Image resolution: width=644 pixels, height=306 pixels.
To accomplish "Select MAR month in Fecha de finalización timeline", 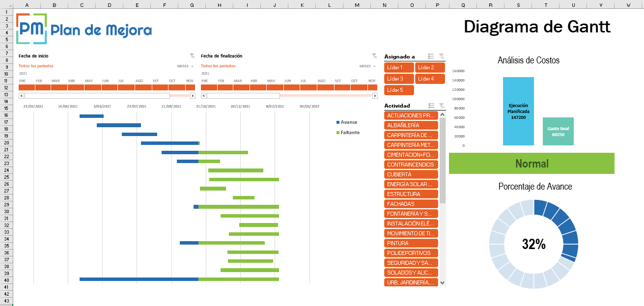I will coord(242,87).
